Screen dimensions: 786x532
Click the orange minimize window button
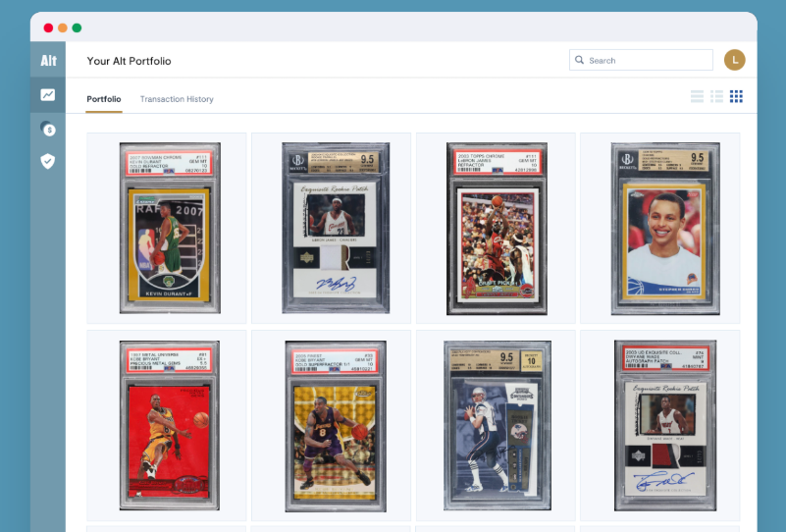[x=63, y=27]
